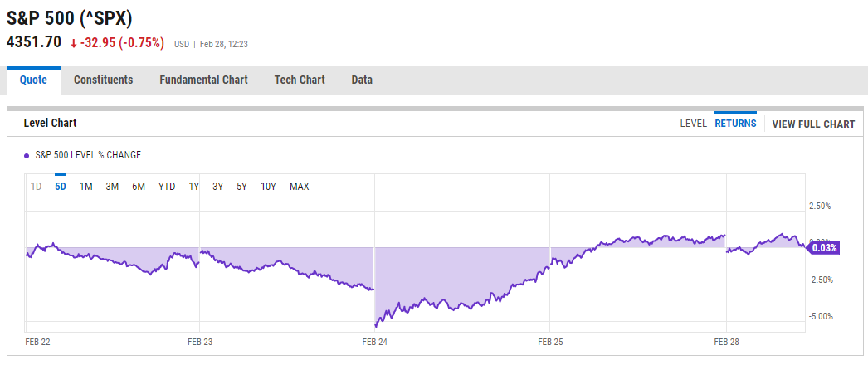
Task: Toggle chart to LEVEL view
Action: click(693, 124)
